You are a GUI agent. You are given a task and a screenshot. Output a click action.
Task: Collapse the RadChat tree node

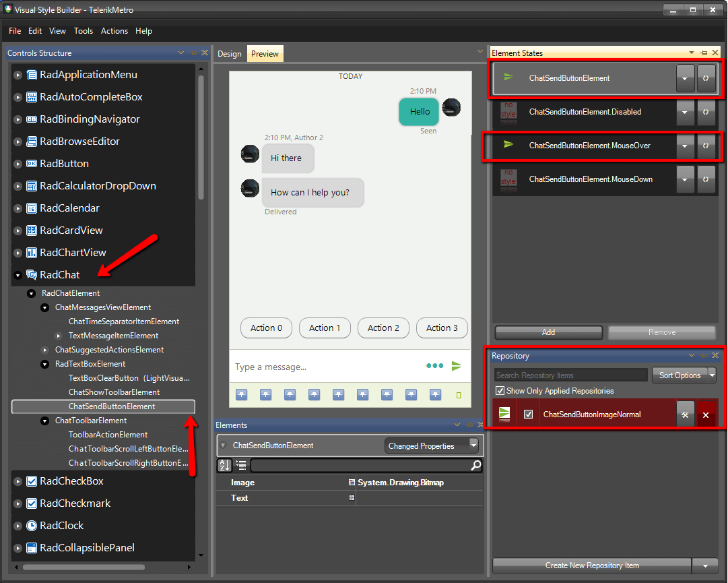(x=17, y=275)
